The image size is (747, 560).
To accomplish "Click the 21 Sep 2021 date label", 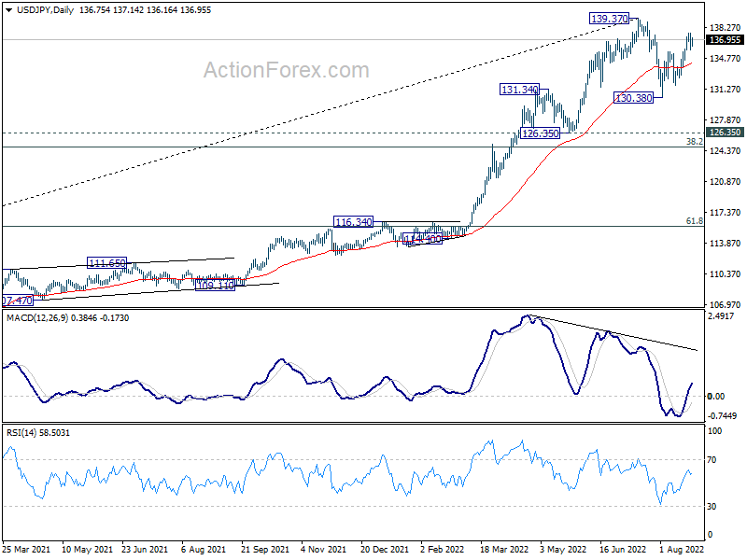I will tap(265, 549).
